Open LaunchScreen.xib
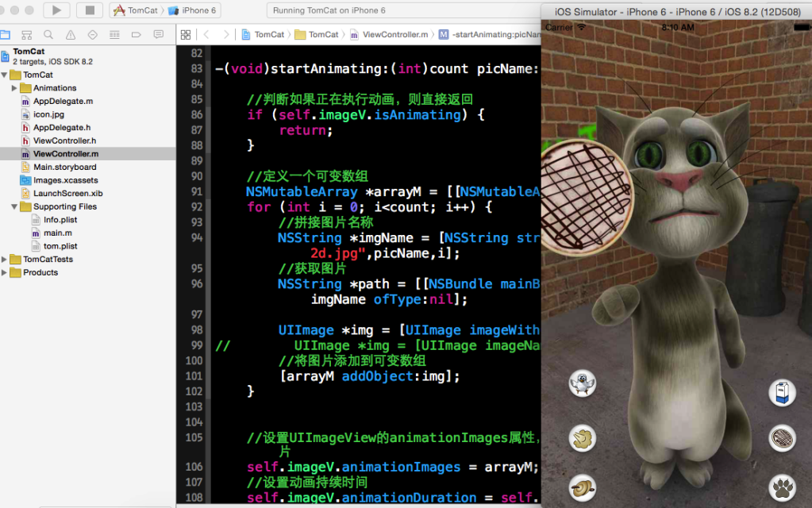The height and width of the screenshot is (508, 812). pyautogui.click(x=67, y=193)
